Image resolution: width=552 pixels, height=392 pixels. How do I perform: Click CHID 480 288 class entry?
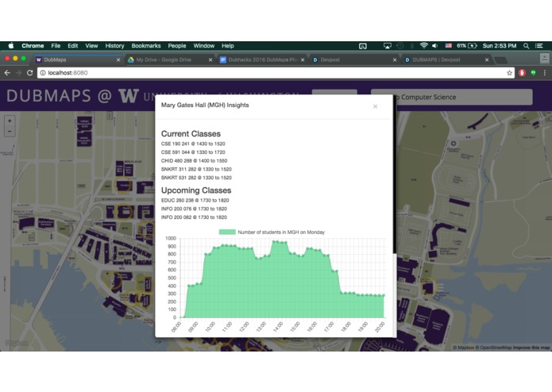tap(194, 160)
